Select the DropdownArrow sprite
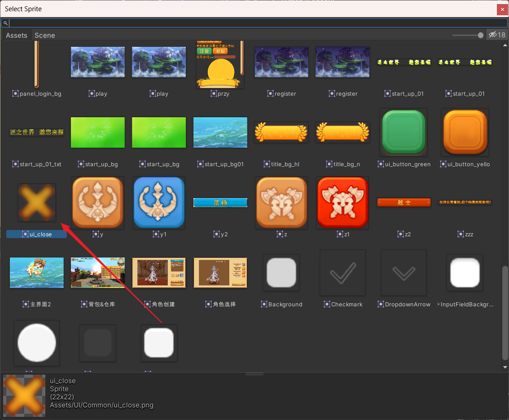Viewport: 509px width, 420px height. tap(404, 273)
